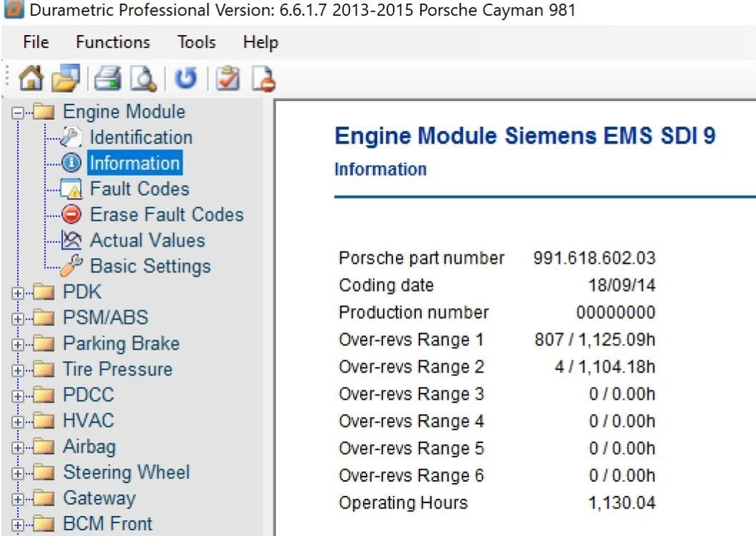Expand the BCM Front tree node
Screen dimensions: 756x536
[x=18, y=525]
